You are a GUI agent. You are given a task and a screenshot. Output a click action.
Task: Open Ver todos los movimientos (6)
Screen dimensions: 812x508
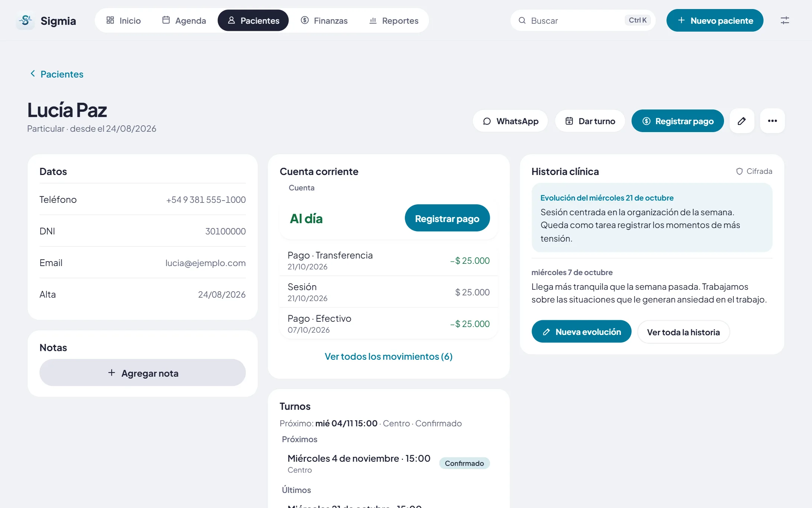click(388, 356)
